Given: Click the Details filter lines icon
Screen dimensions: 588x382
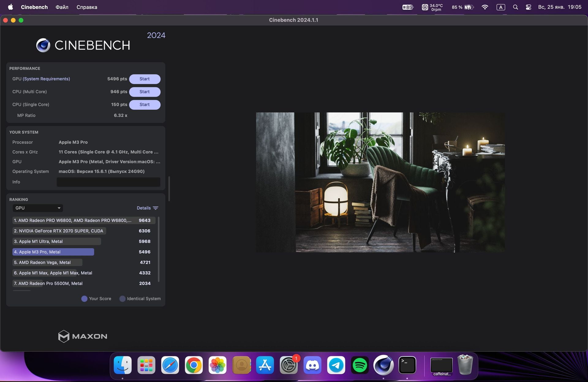Looking at the screenshot, I should coord(156,208).
